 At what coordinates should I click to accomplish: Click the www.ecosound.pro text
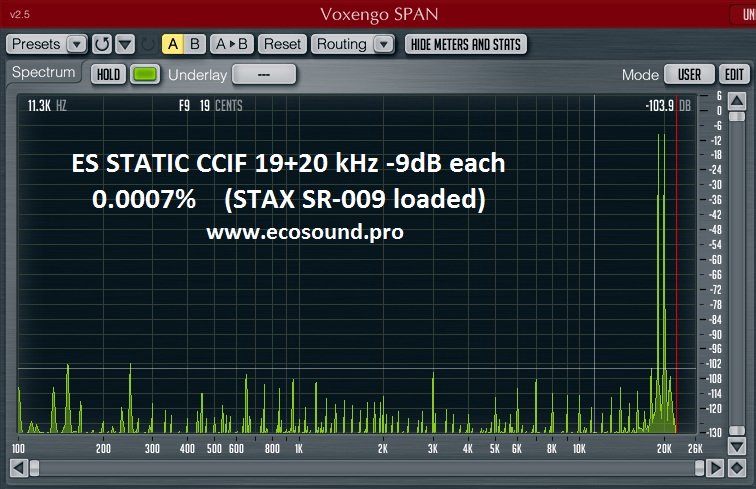[305, 232]
